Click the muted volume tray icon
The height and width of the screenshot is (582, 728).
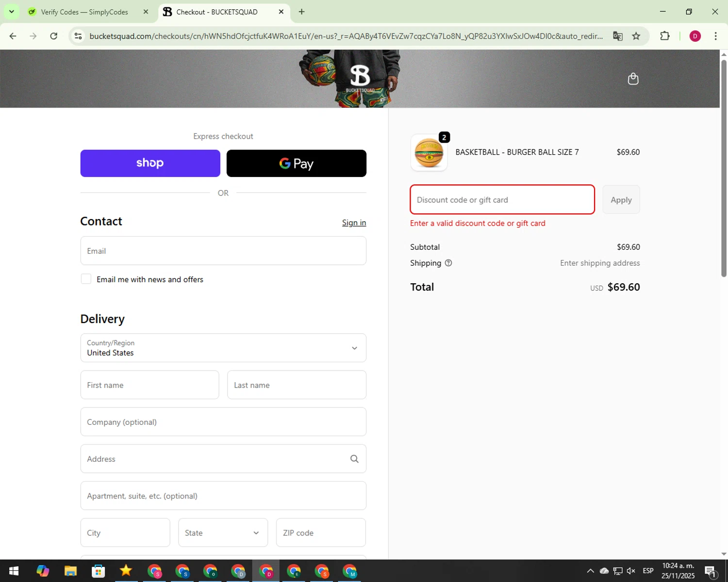coord(631,571)
